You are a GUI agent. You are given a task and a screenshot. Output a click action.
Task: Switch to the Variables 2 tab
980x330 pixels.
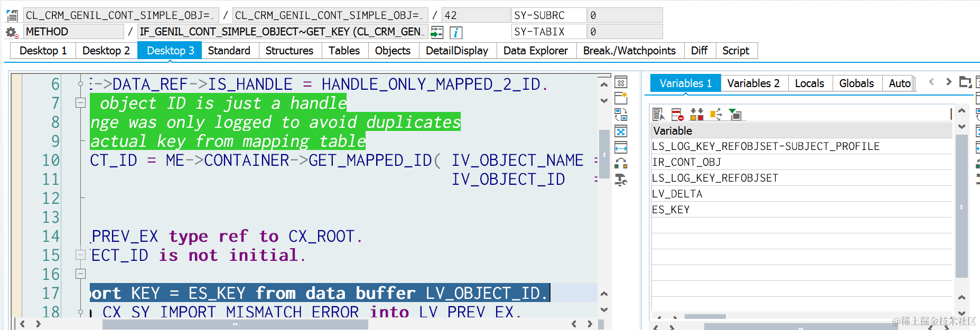coord(753,83)
